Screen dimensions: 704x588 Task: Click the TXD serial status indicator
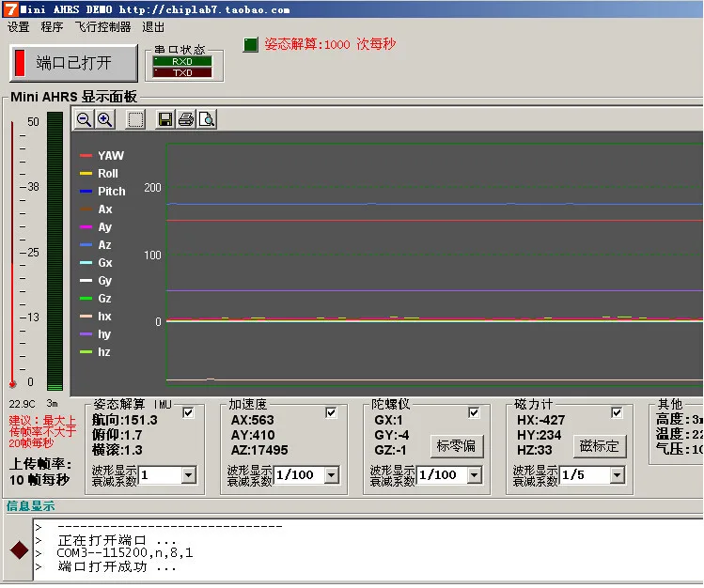coord(181,72)
